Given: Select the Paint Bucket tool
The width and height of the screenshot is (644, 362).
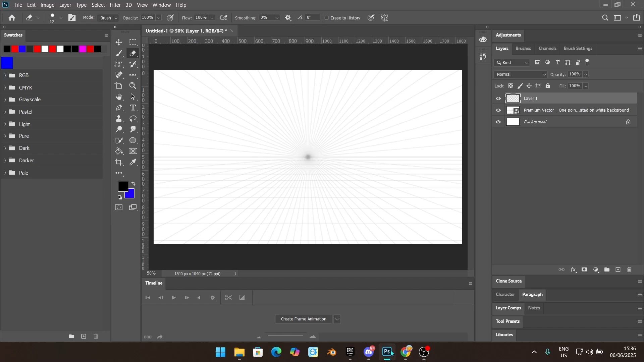Looking at the screenshot, I should coord(119,151).
